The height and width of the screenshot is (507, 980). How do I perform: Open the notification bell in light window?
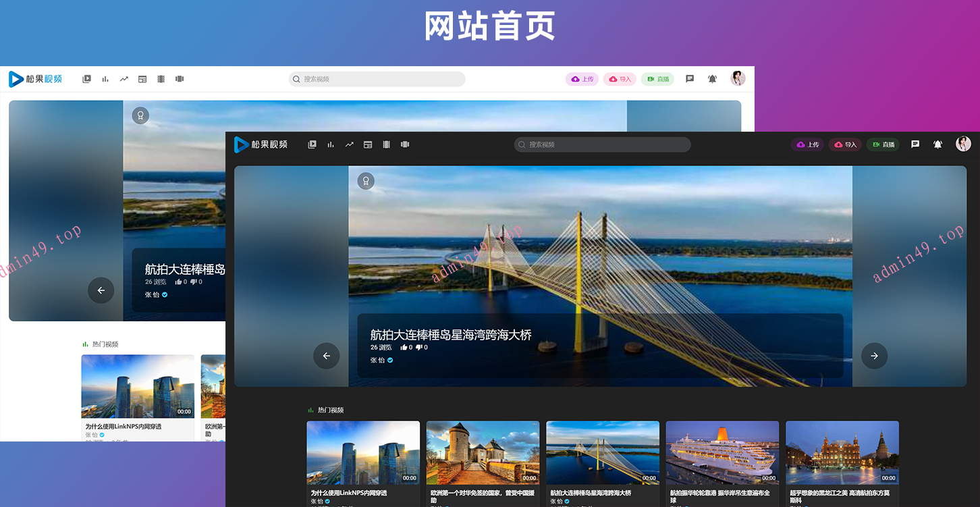pos(712,79)
